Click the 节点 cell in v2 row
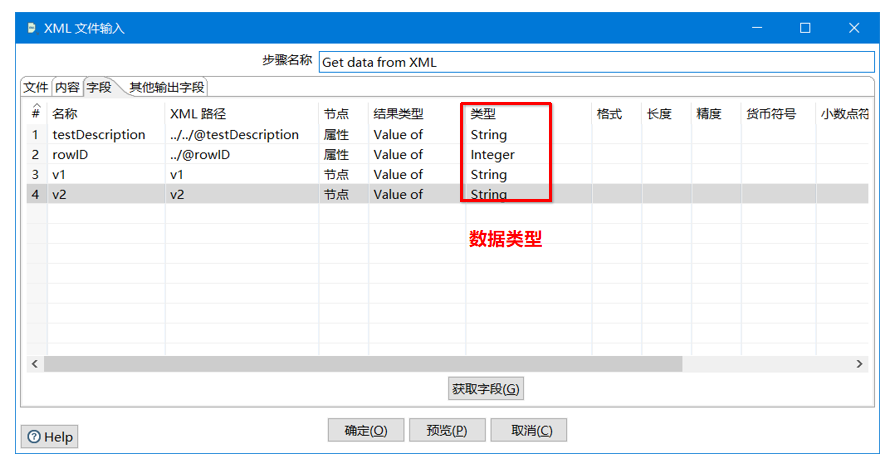The height and width of the screenshot is (461, 895). point(344,195)
